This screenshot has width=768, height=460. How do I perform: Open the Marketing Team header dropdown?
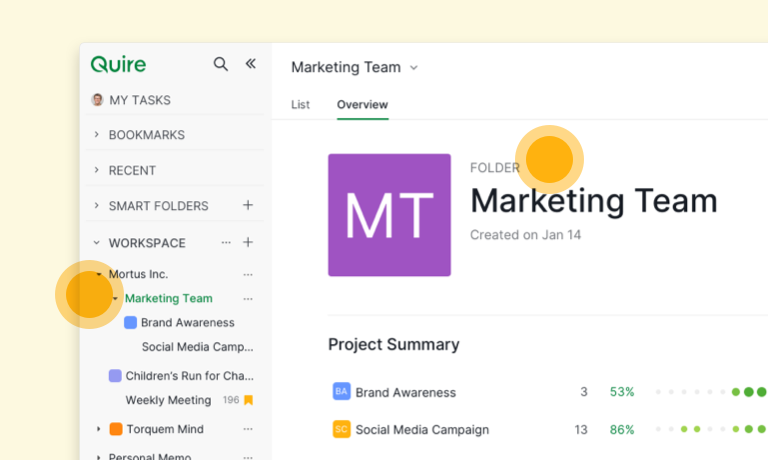[x=414, y=68]
